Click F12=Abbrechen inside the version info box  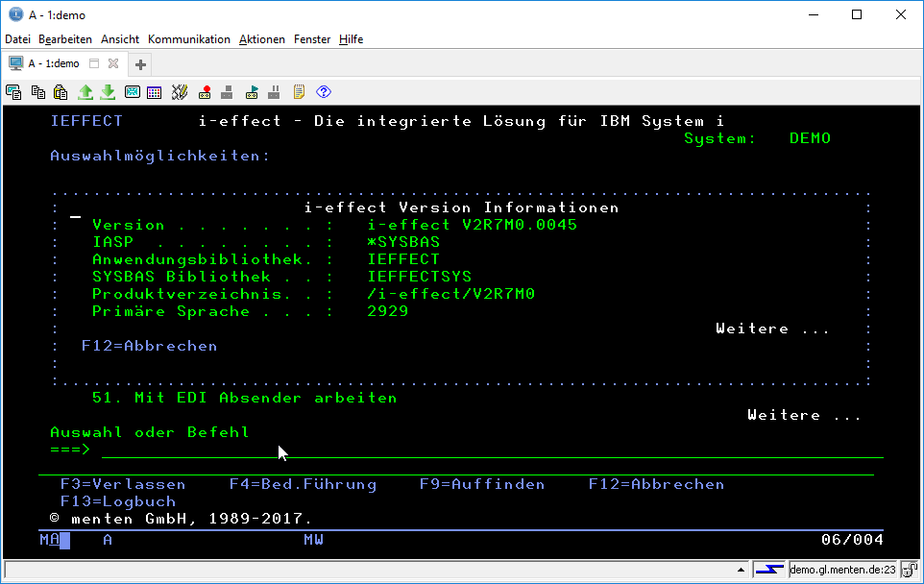(150, 346)
